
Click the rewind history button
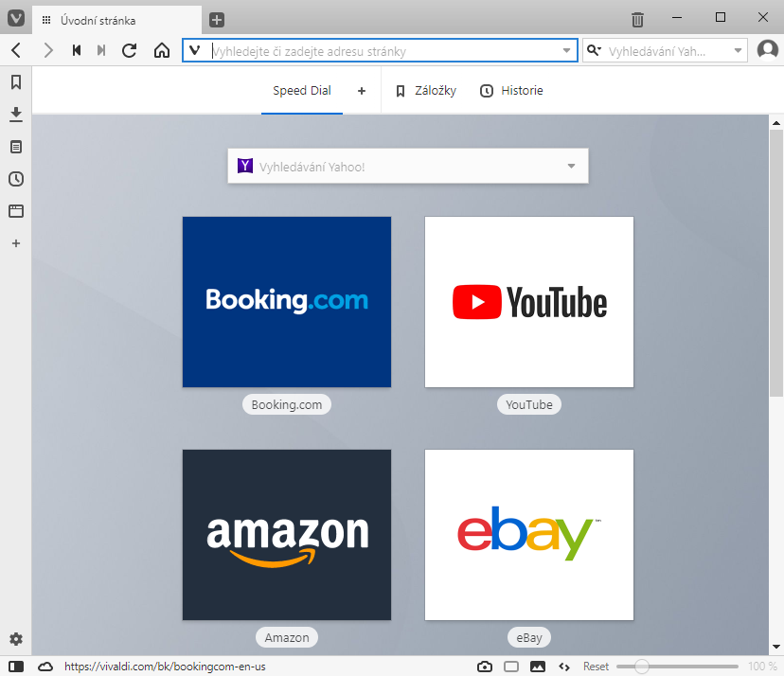coord(77,50)
